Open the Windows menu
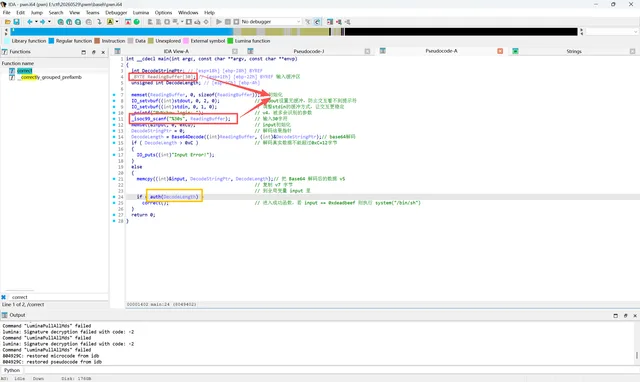Screen dimensions: 640x382 188,13
